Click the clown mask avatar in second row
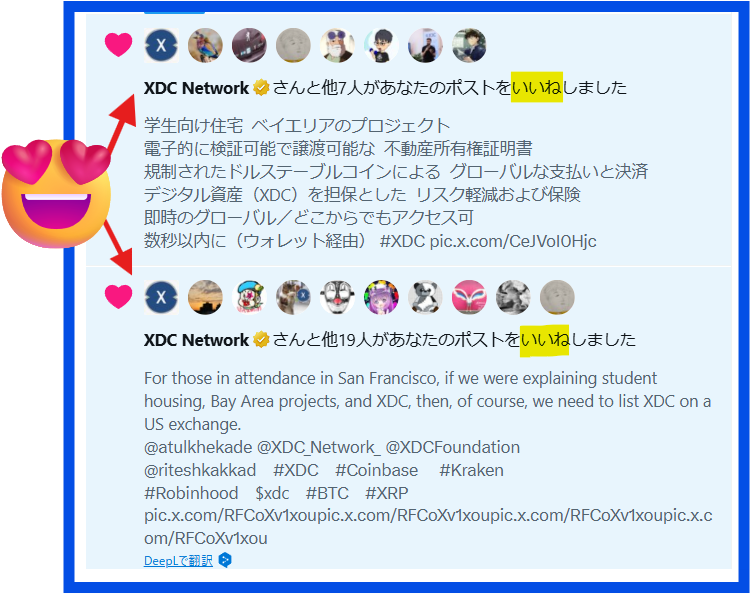 click(337, 297)
